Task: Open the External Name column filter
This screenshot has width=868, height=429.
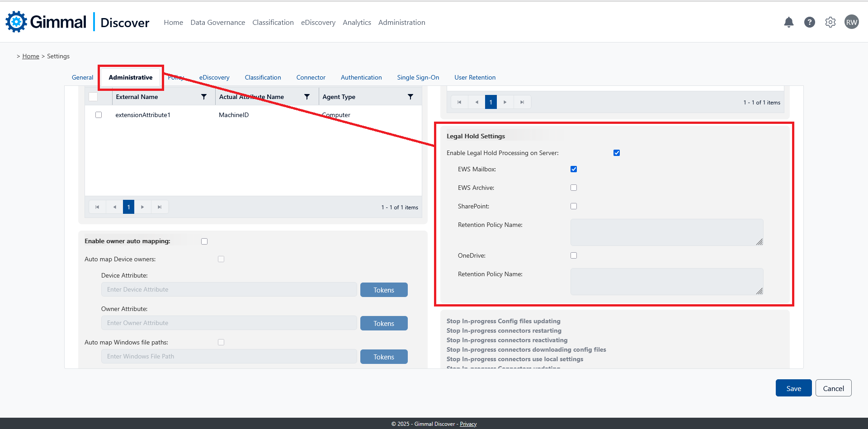Action: click(204, 96)
